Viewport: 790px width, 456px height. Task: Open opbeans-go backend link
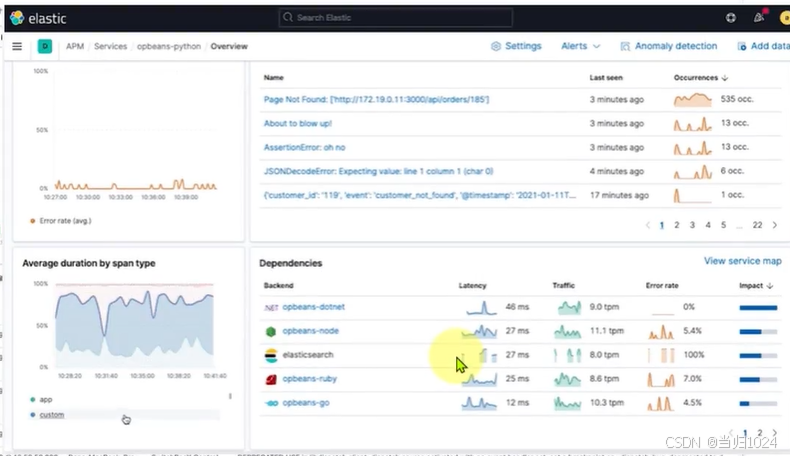(306, 403)
